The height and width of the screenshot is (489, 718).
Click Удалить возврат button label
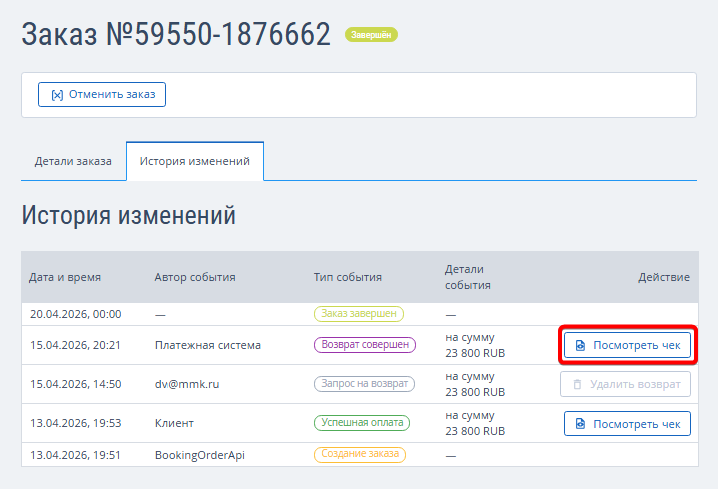pos(635,384)
